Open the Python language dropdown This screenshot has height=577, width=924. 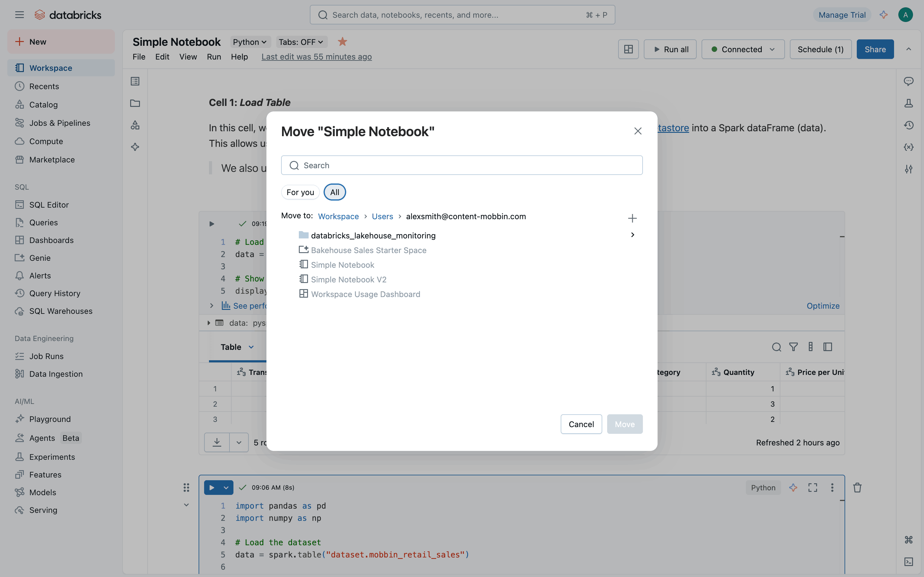tap(250, 42)
